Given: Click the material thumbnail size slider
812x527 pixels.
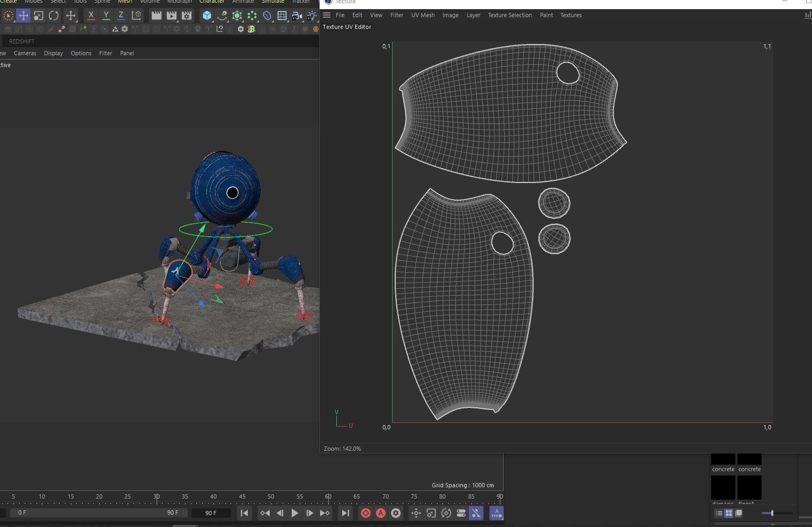Looking at the screenshot, I should coord(777,513).
